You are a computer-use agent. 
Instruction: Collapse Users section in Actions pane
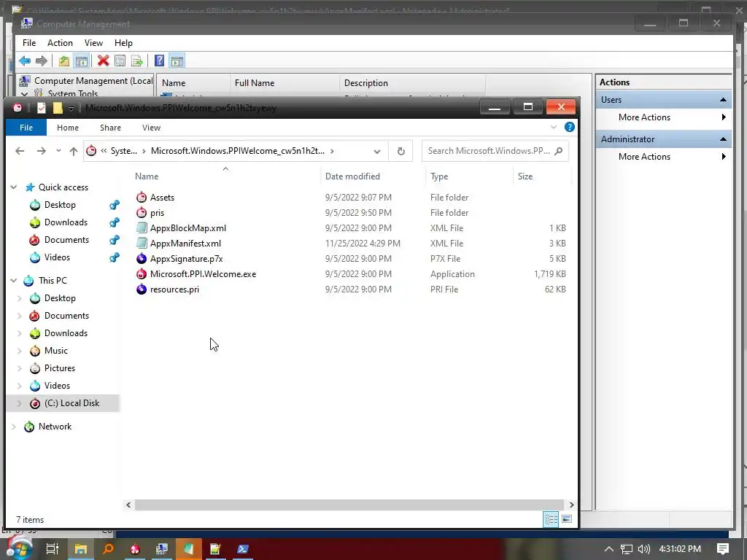tap(723, 100)
